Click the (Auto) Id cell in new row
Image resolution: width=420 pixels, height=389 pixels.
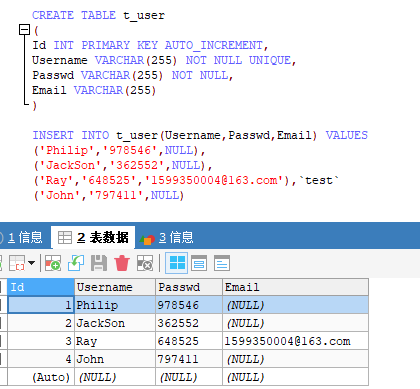(x=41, y=377)
